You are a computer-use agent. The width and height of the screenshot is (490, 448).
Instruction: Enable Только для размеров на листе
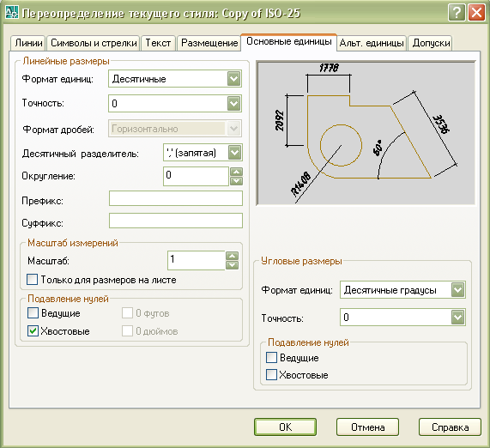coord(33,279)
